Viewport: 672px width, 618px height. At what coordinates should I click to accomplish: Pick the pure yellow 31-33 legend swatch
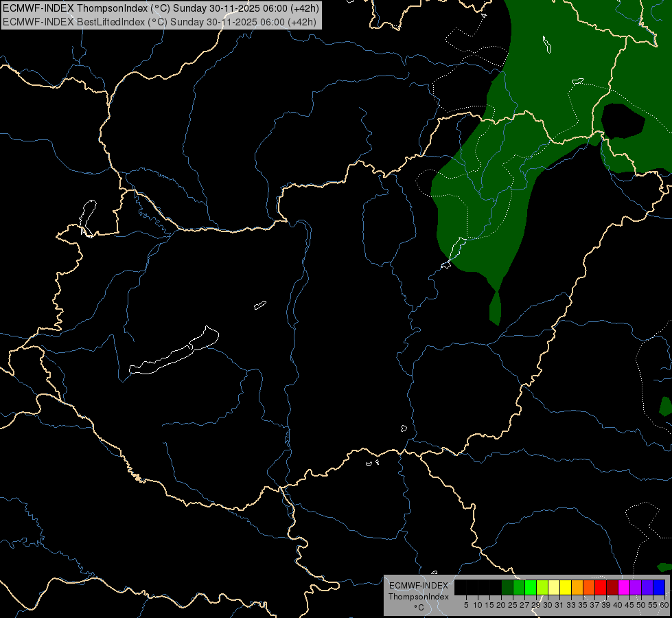point(566,587)
